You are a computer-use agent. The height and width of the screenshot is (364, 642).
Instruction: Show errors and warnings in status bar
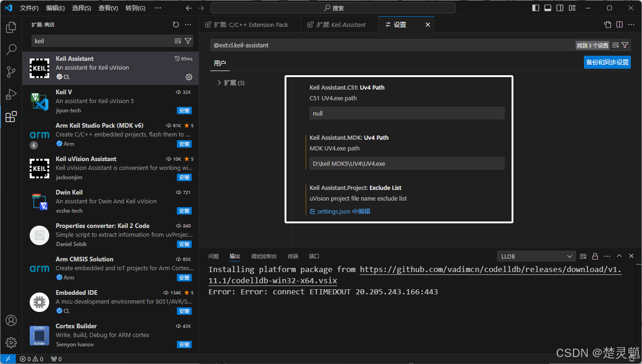coord(32,359)
